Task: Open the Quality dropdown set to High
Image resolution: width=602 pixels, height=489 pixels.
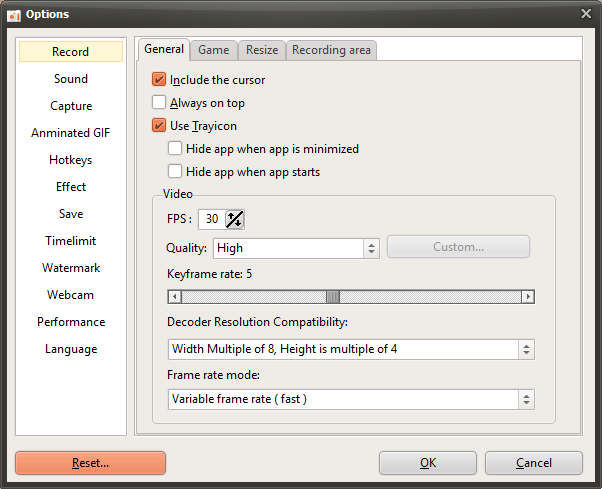Action: click(x=295, y=248)
